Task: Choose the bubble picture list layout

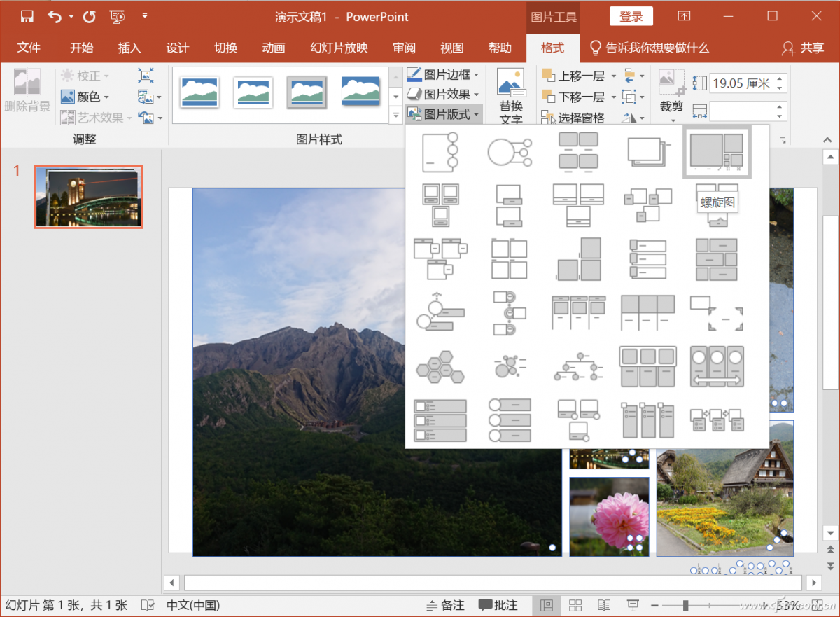Action: [x=509, y=366]
